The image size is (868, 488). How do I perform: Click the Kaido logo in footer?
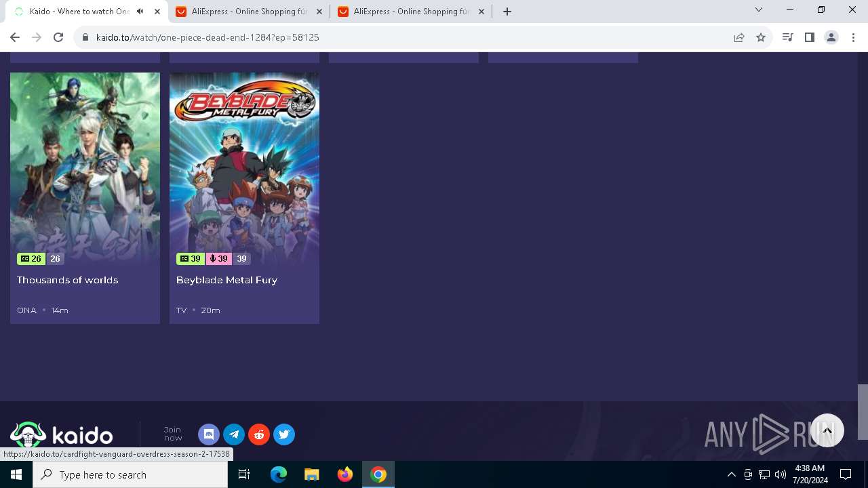coord(62,434)
